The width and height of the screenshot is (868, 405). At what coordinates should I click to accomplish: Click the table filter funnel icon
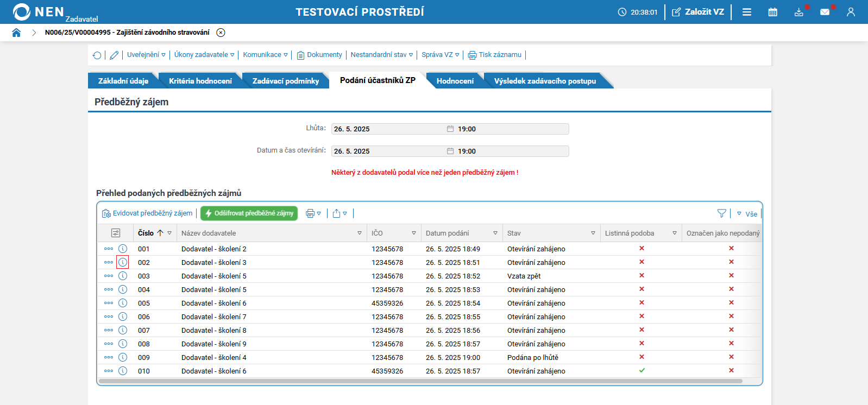click(x=721, y=213)
